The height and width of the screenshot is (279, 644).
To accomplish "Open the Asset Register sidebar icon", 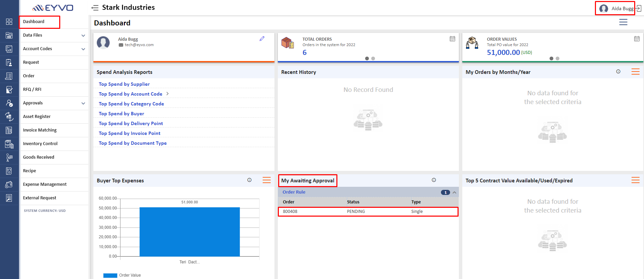I will click(9, 117).
